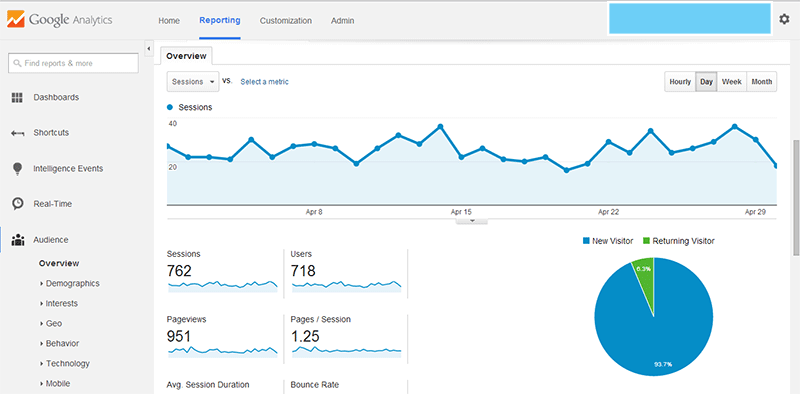Screen dimensions: 800x394
Task: Expand the Technology submenu
Action: pos(67,363)
